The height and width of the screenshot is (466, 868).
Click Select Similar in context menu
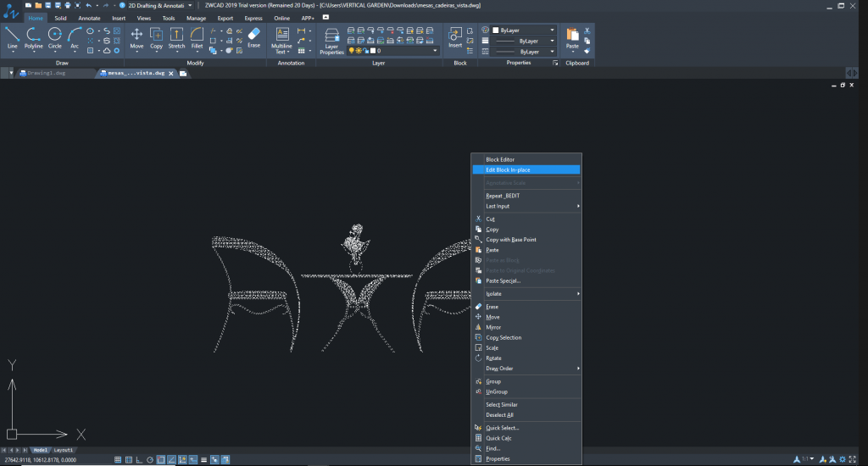point(526,404)
